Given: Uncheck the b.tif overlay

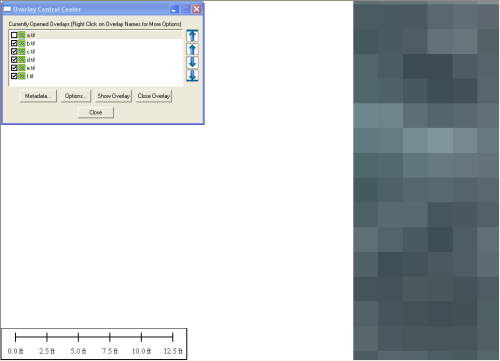Looking at the screenshot, I should click(14, 43).
